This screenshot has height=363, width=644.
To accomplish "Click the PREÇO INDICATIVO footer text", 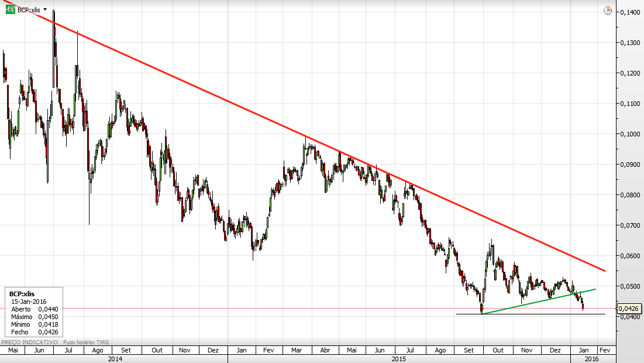I will click(30, 342).
